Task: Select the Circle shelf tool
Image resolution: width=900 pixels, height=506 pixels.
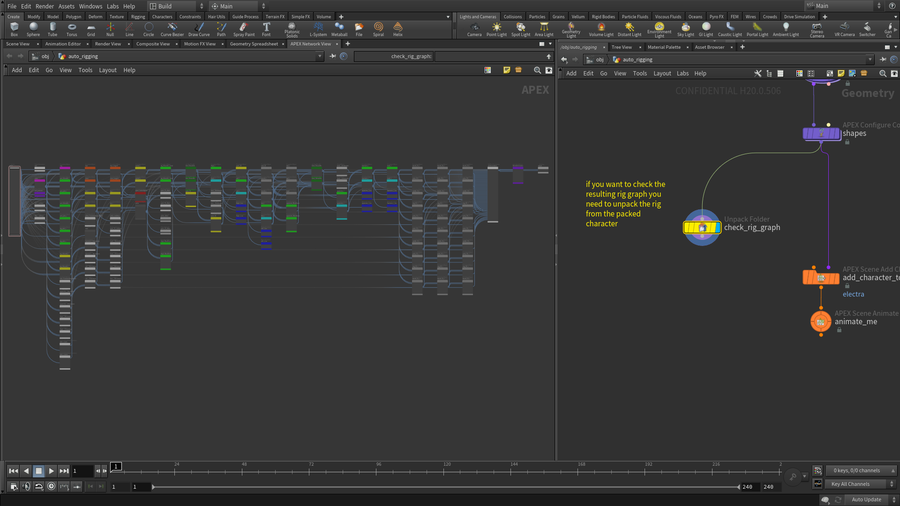Action: pyautogui.click(x=149, y=29)
